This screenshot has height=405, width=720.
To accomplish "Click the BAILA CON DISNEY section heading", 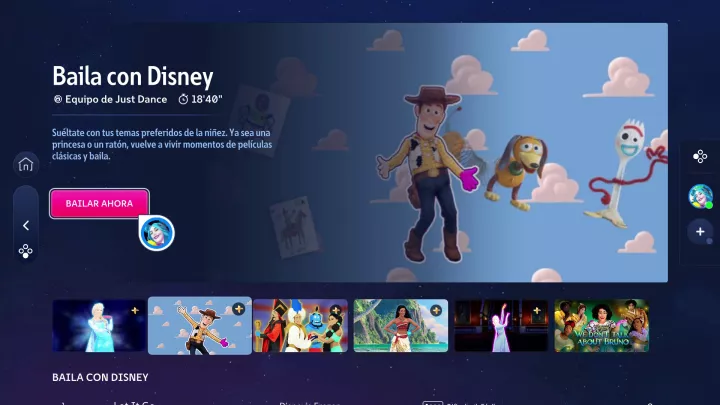I will (100, 377).
